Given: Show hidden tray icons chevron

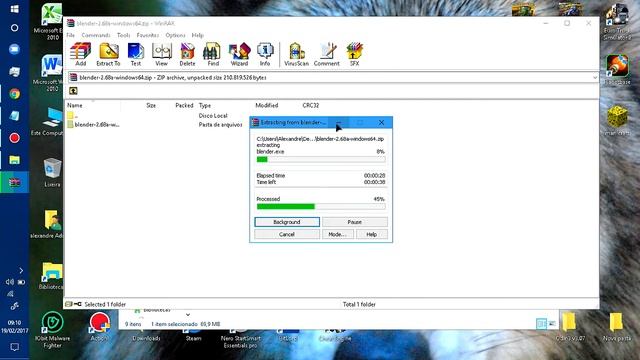Looking at the screenshot, I should (21, 271).
